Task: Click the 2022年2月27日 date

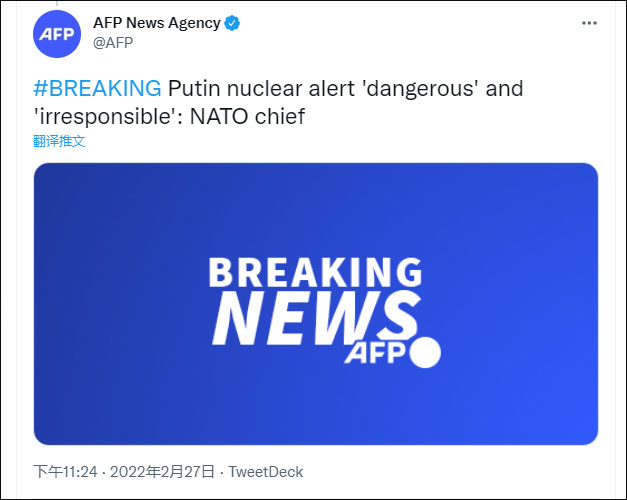Action: (165, 472)
